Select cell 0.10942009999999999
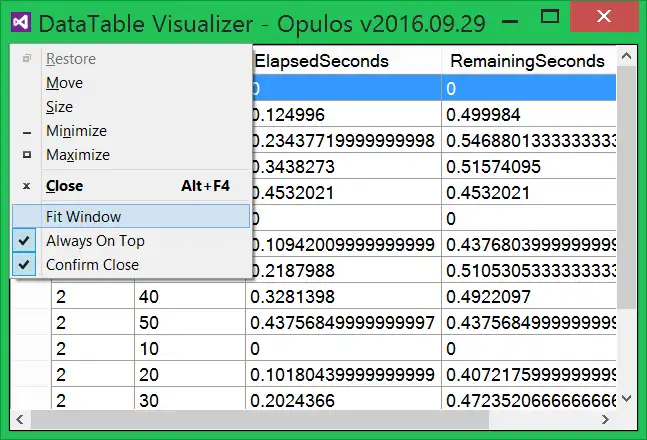The image size is (647, 440). tap(346, 244)
